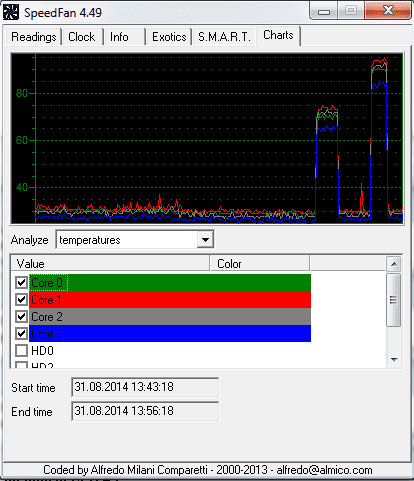The width and height of the screenshot is (414, 481).
Task: Minimize the SpeedFan window
Action: coord(324,11)
